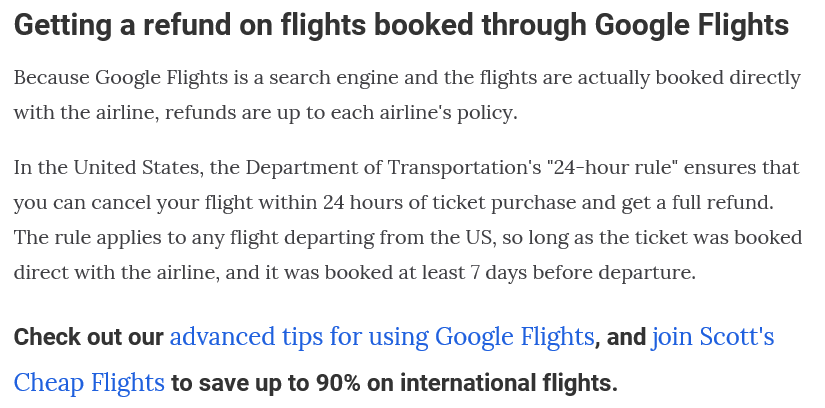825x408 pixels.
Task: Follow the join Scott's Cheap Flights link
Action: tap(712, 336)
